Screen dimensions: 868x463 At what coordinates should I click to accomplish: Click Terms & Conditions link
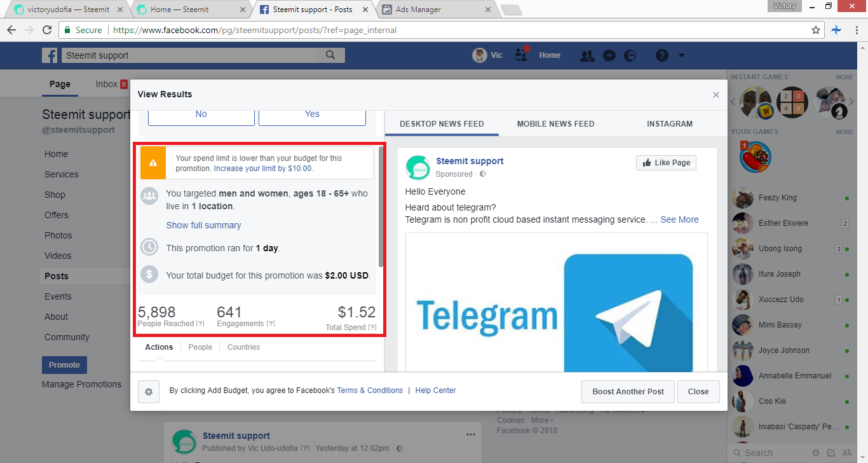(370, 390)
